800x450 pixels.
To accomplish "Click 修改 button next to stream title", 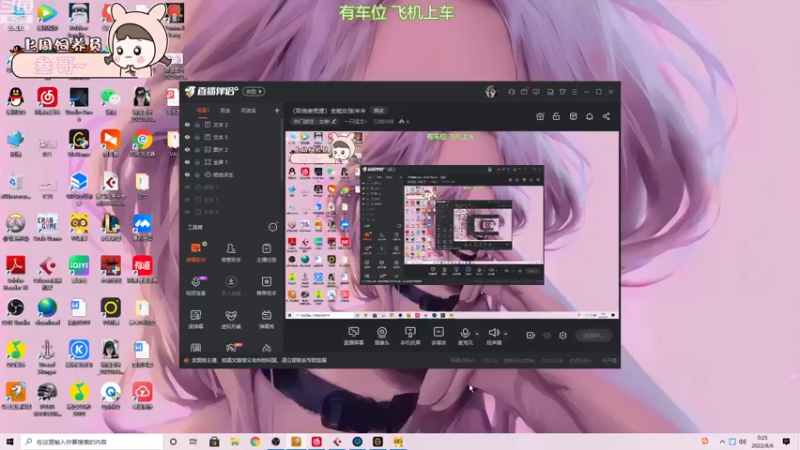I will [379, 111].
